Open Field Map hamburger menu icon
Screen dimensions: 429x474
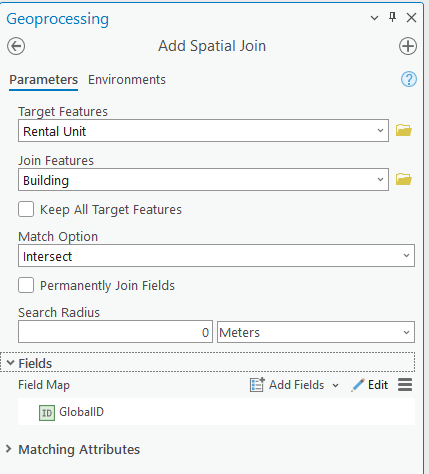click(x=405, y=385)
